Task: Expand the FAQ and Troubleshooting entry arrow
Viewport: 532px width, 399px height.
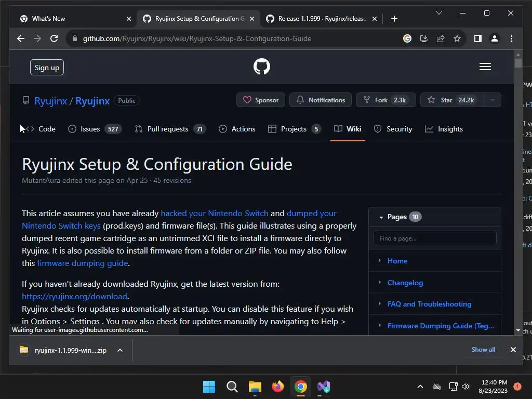Action: tap(379, 303)
